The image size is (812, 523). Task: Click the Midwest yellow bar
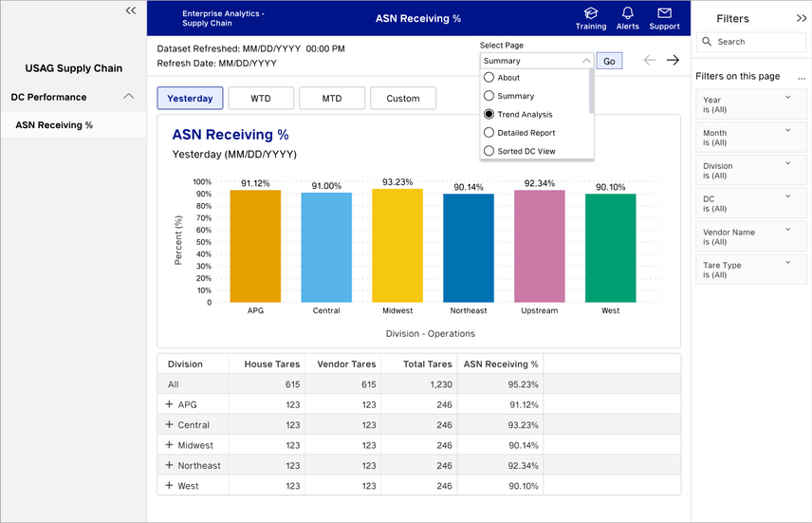(x=397, y=246)
